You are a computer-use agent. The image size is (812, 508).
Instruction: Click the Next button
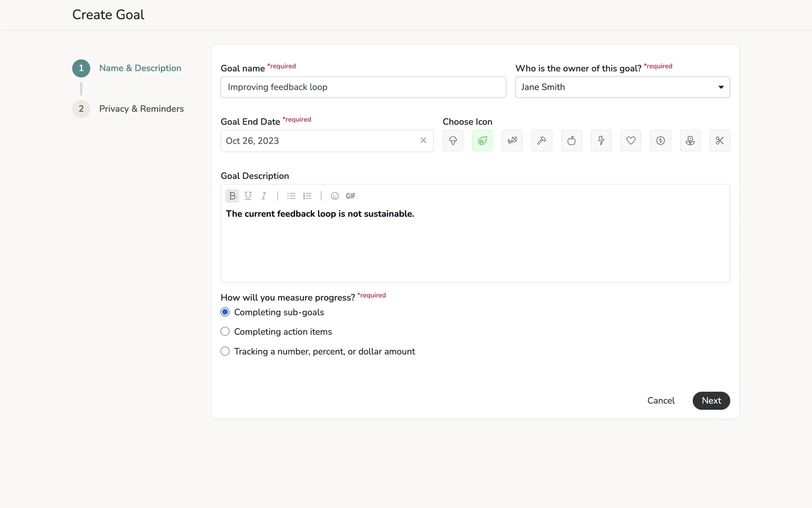click(x=711, y=400)
